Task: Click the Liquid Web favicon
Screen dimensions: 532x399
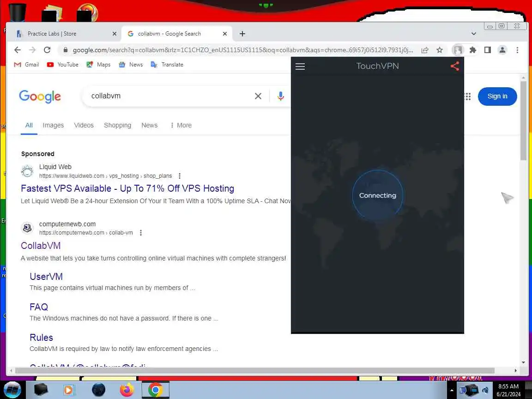Action: 27,171
